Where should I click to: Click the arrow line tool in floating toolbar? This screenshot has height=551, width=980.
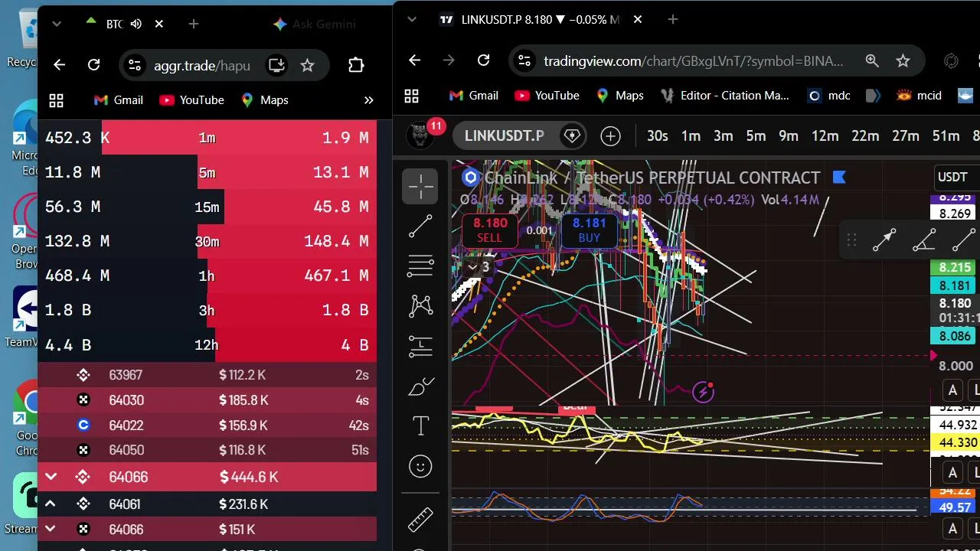(884, 240)
